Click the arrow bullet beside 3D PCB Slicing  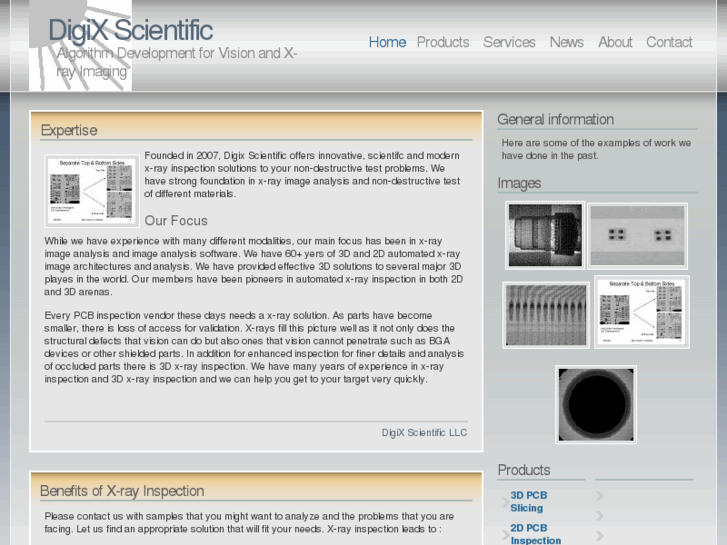tap(505, 501)
